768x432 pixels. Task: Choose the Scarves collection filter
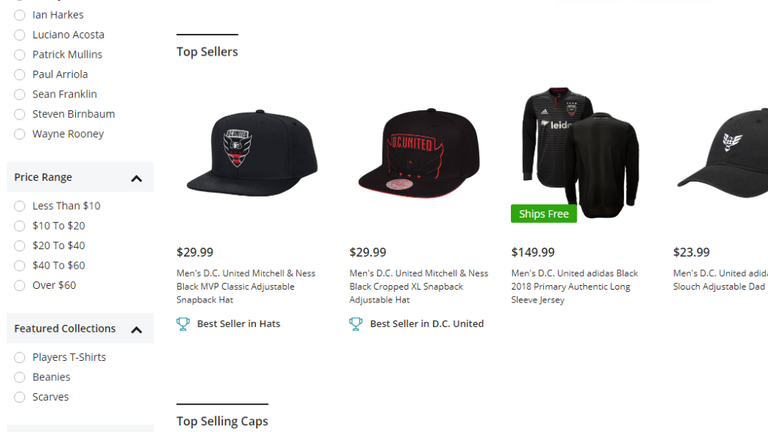20,397
